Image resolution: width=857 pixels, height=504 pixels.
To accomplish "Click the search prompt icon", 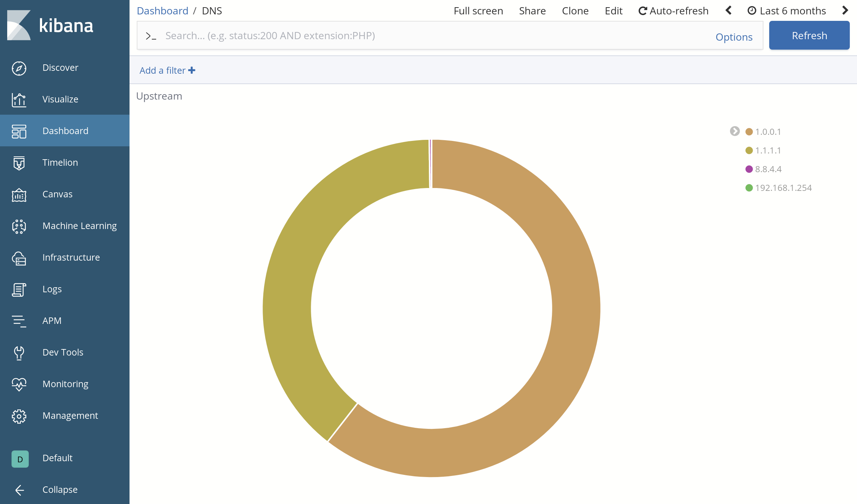I will coord(151,36).
